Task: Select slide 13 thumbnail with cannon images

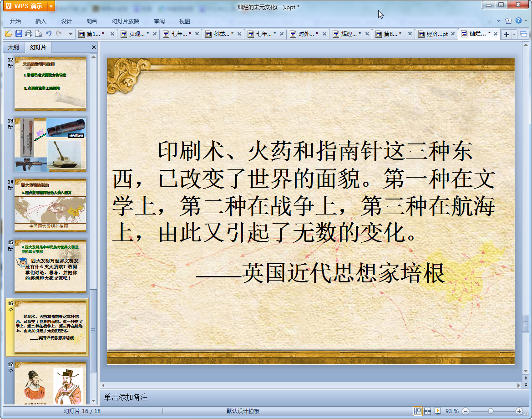Action: click(50, 145)
